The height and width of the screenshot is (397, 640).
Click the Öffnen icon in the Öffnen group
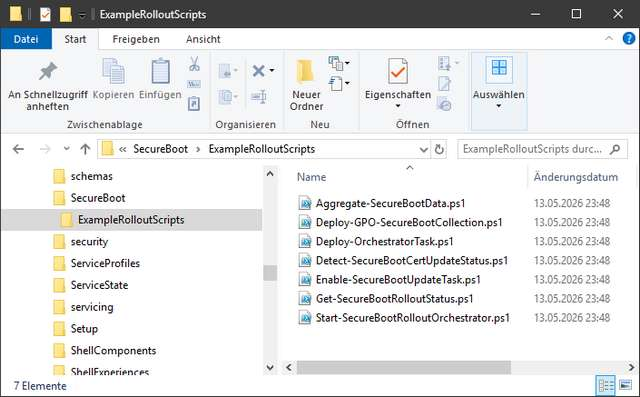(444, 63)
